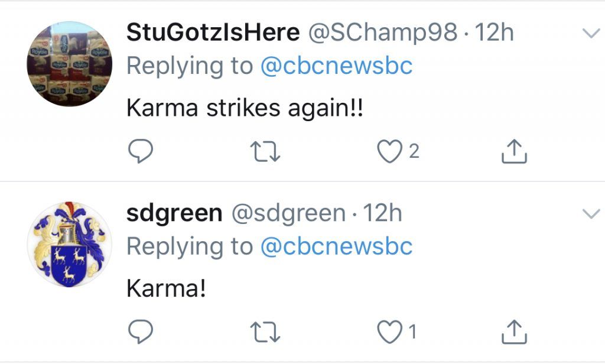Tap the StuGotzIsHere display name
605x364 pixels.
tap(213, 33)
